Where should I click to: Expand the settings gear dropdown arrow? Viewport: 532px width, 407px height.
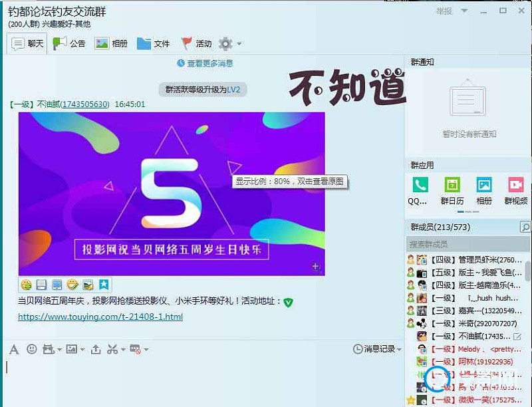click(239, 45)
